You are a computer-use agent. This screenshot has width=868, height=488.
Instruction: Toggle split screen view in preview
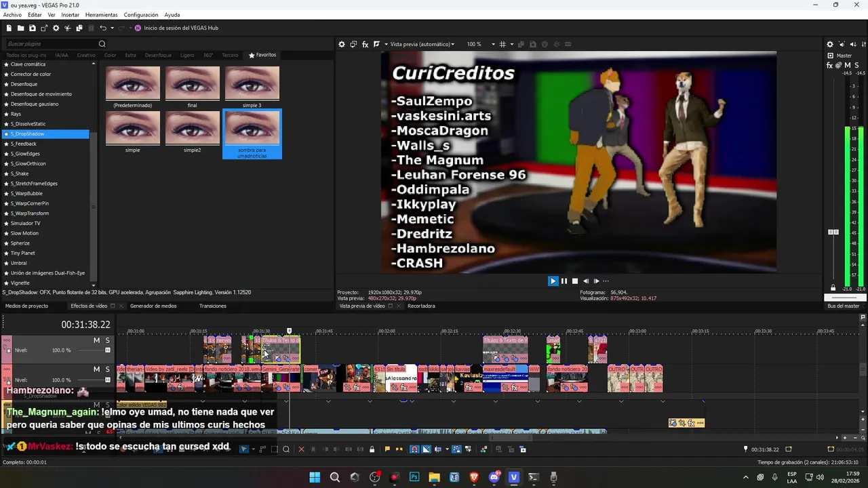376,44
